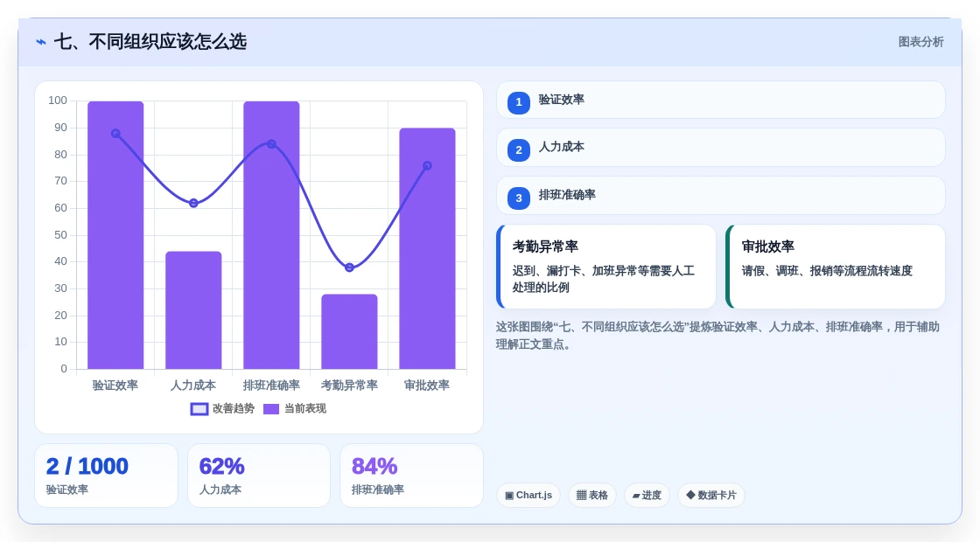Click the trend line point above 人力成本

(x=193, y=203)
